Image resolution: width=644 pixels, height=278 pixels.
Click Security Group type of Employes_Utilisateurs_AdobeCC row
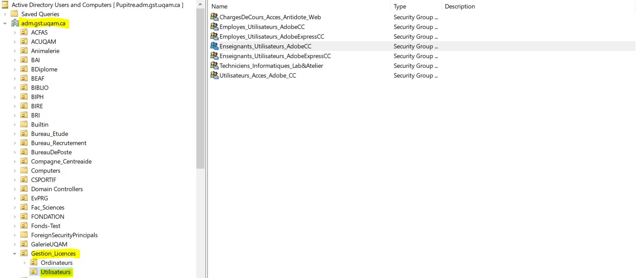pos(415,27)
